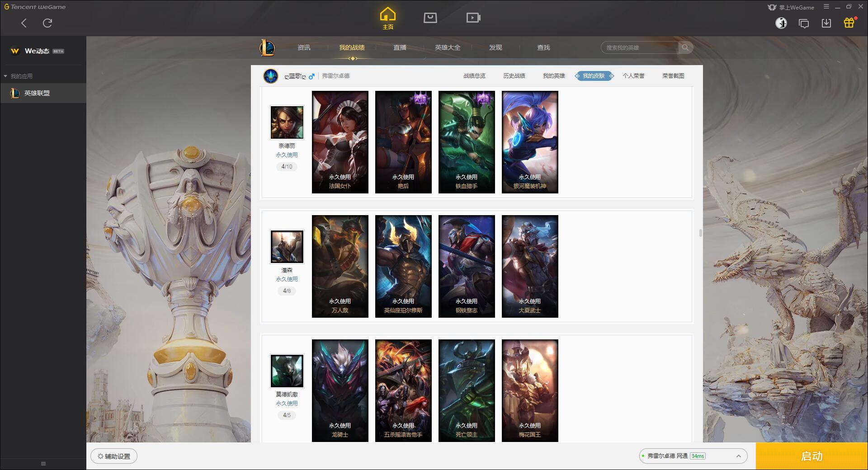868x470 pixels.
Task: Click the search magnifier icon
Action: pos(685,47)
